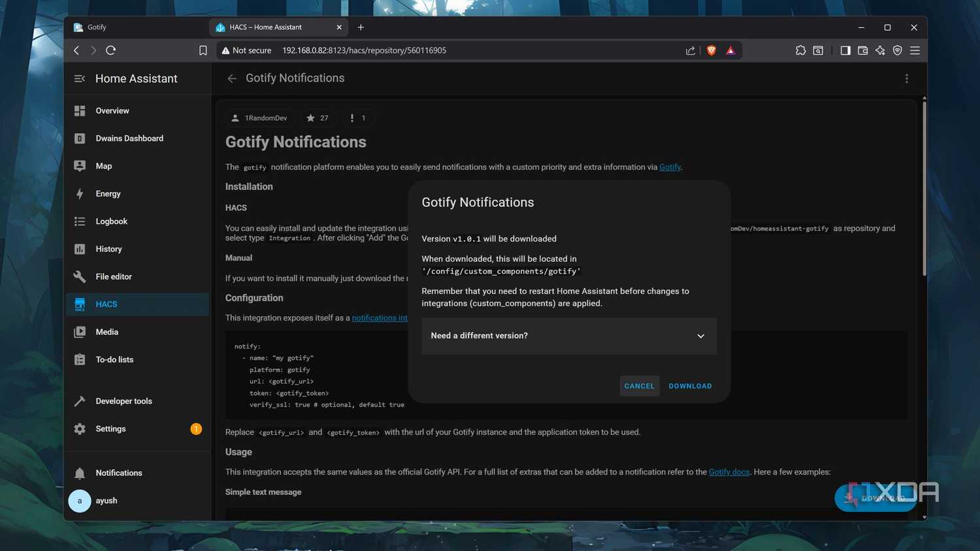The width and height of the screenshot is (980, 551).
Task: Expand Need a different version section
Action: point(569,336)
